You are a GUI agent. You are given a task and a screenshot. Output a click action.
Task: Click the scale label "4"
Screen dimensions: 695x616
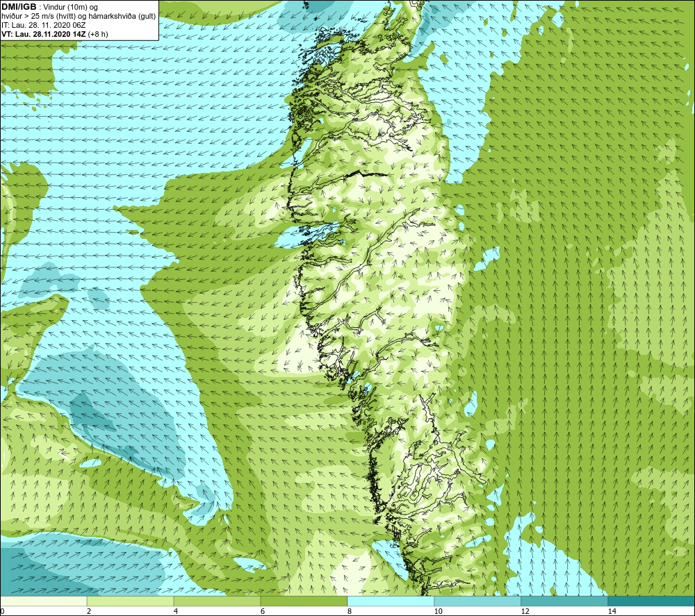pyautogui.click(x=176, y=611)
